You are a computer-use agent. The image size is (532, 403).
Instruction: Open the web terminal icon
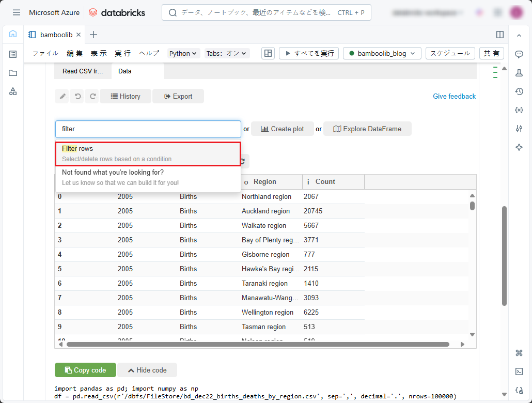519,371
